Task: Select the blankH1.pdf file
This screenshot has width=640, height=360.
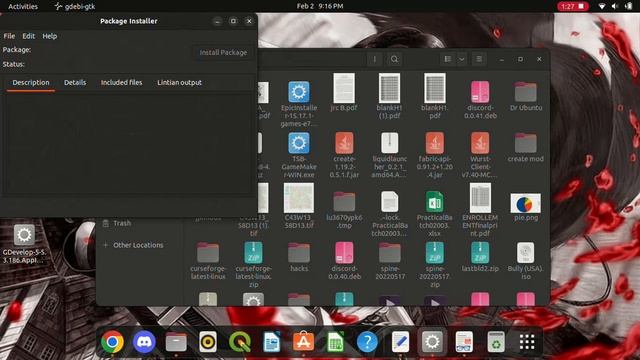Action: [435, 96]
